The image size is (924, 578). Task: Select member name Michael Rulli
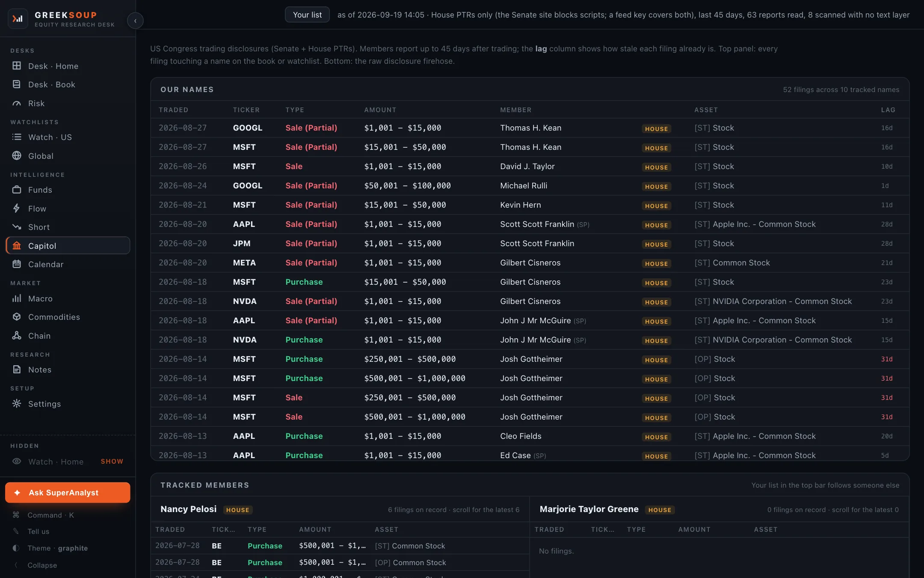point(524,185)
